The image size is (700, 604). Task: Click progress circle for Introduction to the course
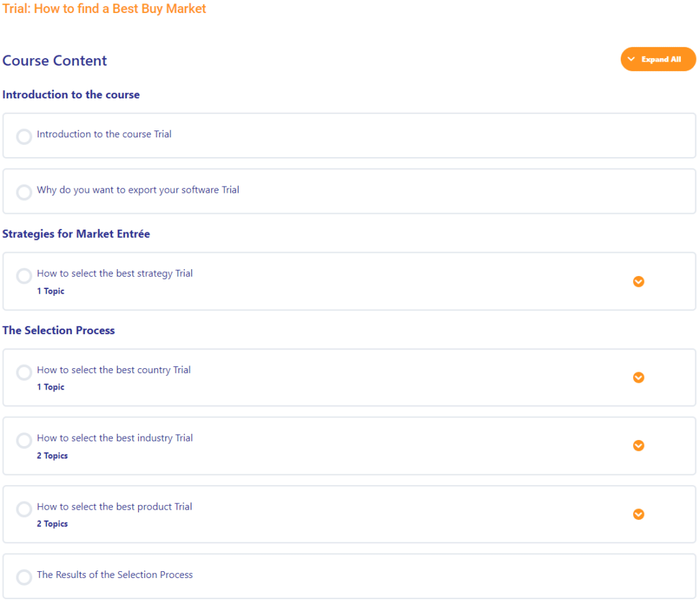click(x=24, y=137)
